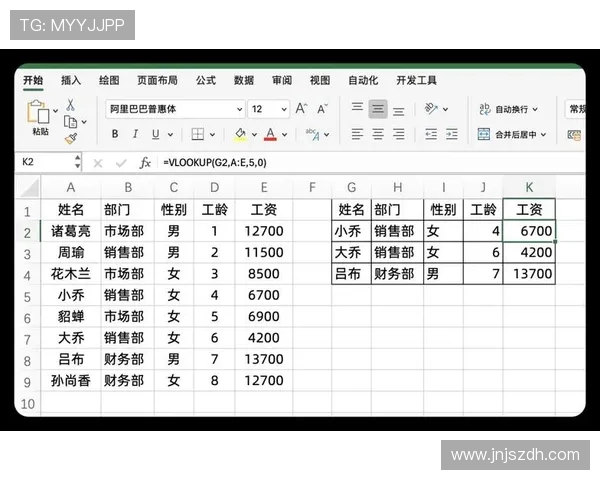Align text to top
Image resolution: width=600 pixels, height=480 pixels.
coord(357,107)
